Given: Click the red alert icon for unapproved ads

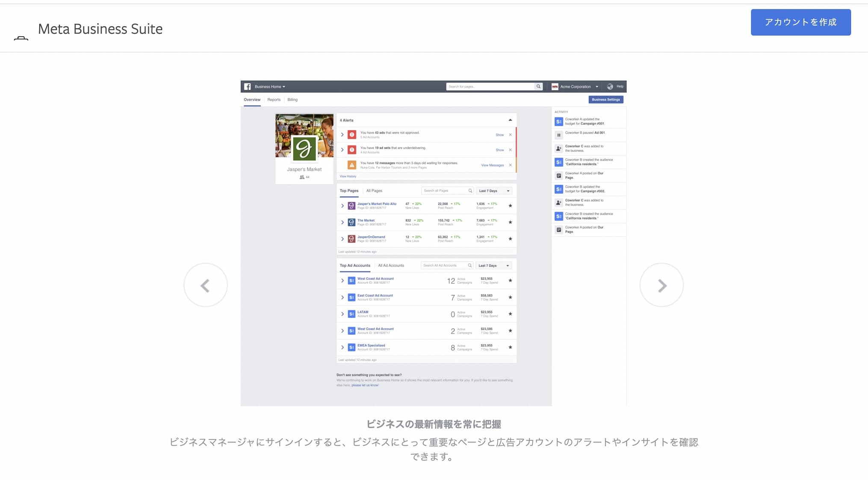Looking at the screenshot, I should click(x=351, y=134).
